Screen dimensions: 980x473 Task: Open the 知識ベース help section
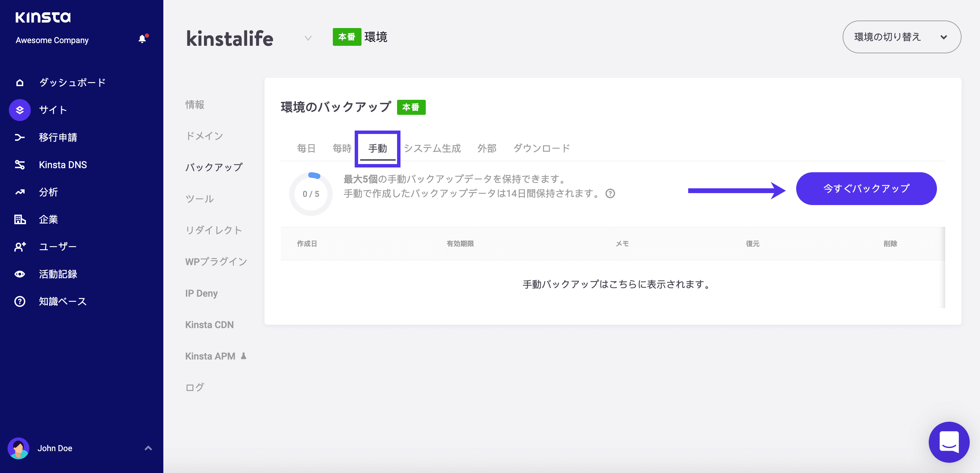(x=63, y=301)
